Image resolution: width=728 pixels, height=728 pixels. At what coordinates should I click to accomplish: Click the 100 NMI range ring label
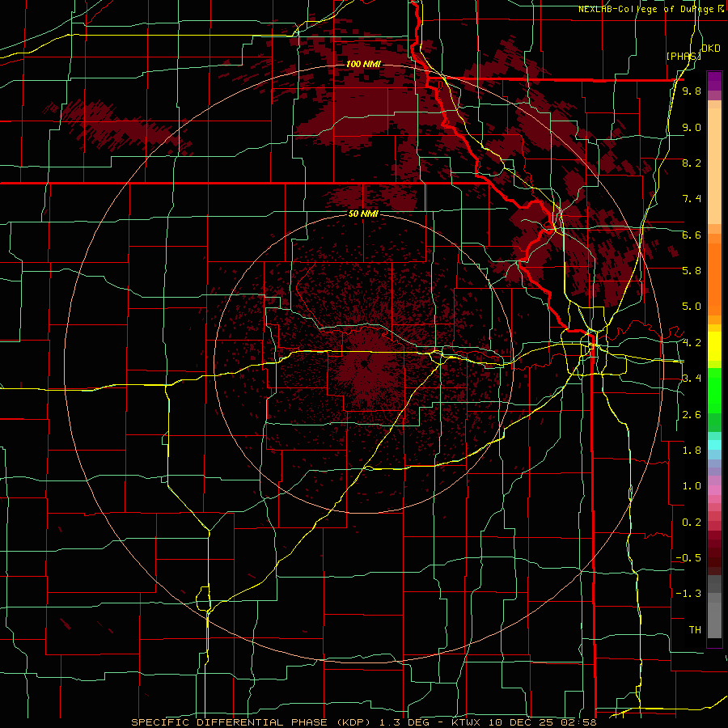tap(363, 64)
